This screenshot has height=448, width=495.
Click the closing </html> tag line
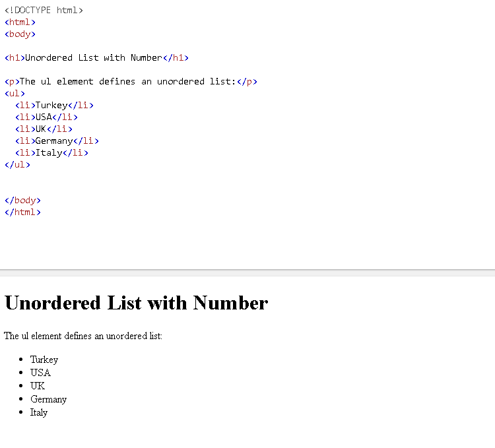point(22,212)
